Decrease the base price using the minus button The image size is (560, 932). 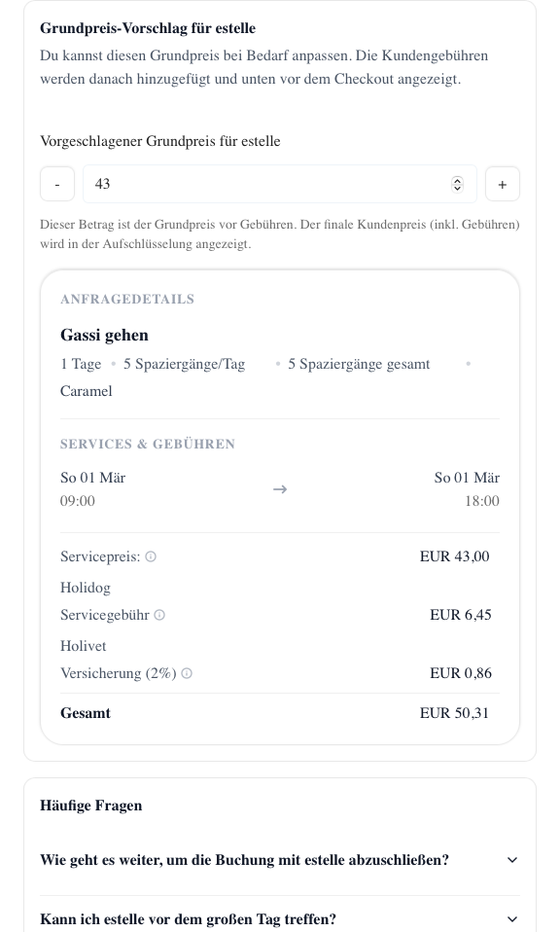(57, 184)
